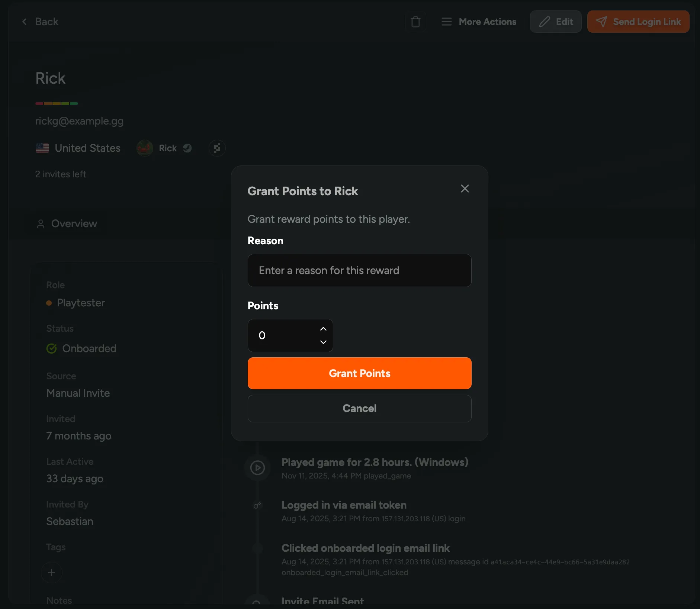This screenshot has height=609, width=700.
Task: Close the Grant Points dialog with the X
Action: (x=465, y=188)
